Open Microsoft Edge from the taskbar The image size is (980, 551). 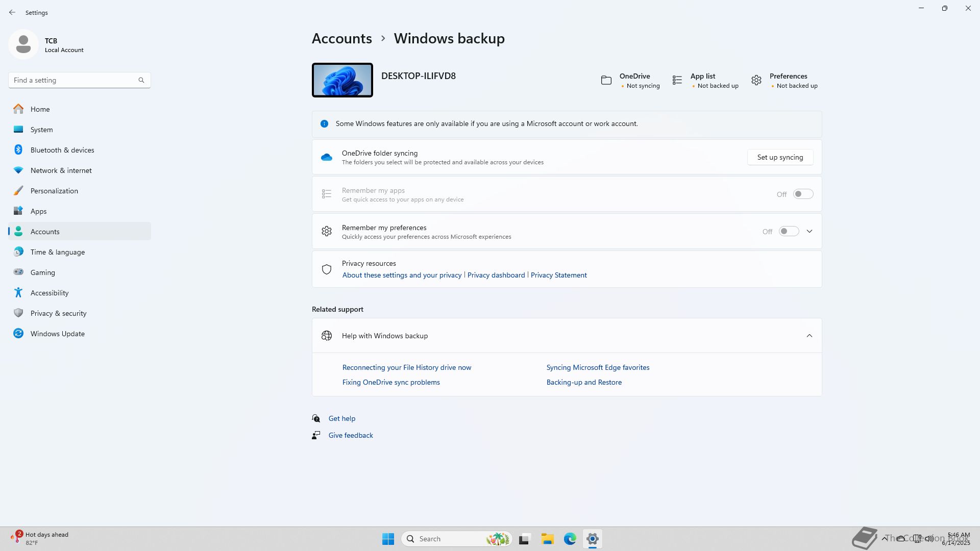pos(570,539)
